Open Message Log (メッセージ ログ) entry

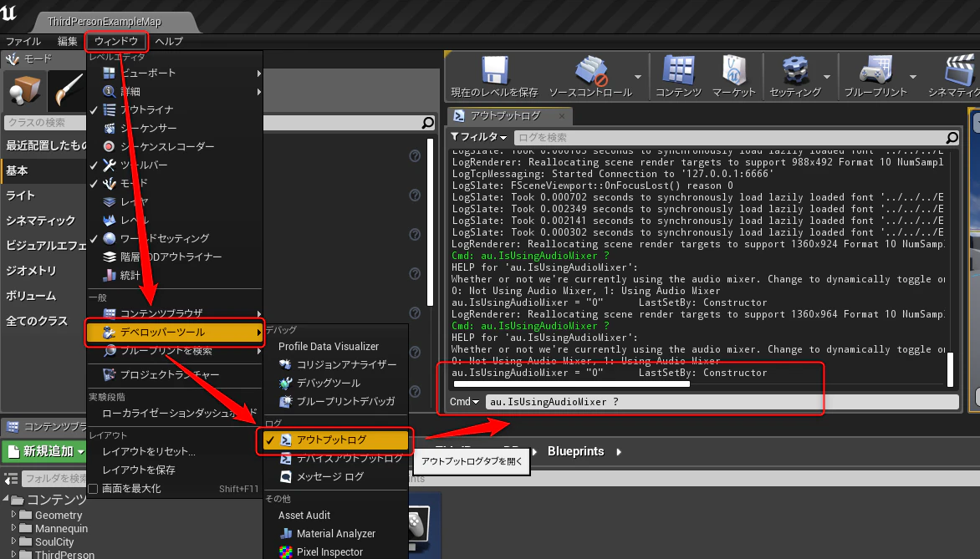point(330,476)
